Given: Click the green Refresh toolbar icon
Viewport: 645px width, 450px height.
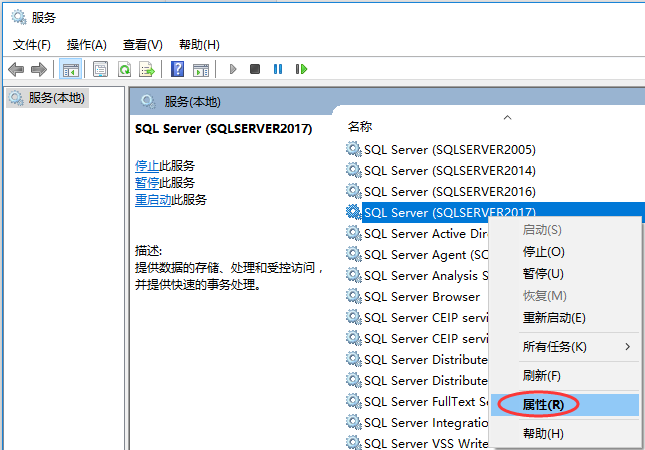Looking at the screenshot, I should pyautogui.click(x=124, y=69).
